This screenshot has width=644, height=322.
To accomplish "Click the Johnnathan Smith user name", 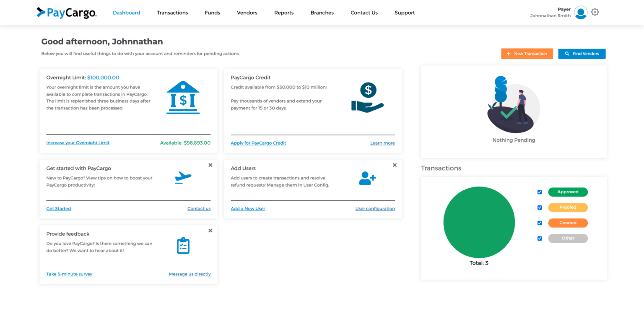I will pos(551,16).
